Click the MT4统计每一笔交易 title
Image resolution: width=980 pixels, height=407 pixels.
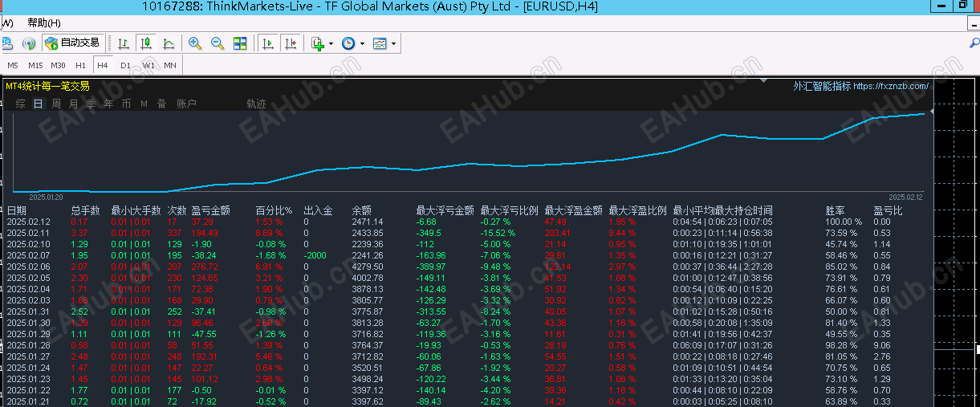tap(47, 86)
